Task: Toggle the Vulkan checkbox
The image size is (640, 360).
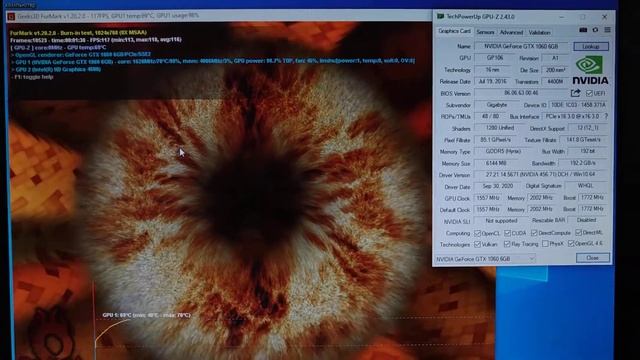Action: coord(477,244)
